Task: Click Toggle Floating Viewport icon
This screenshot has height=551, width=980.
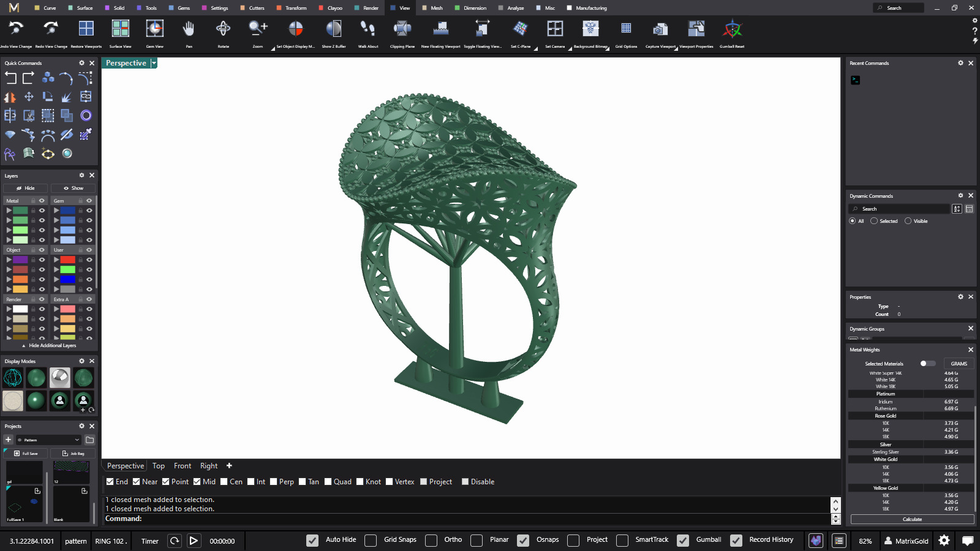Action: coord(483,28)
